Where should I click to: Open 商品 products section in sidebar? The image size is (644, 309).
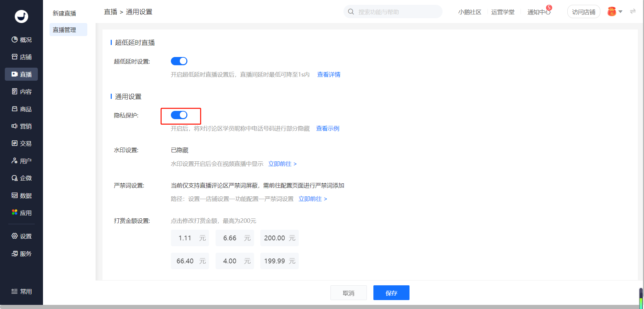click(21, 109)
